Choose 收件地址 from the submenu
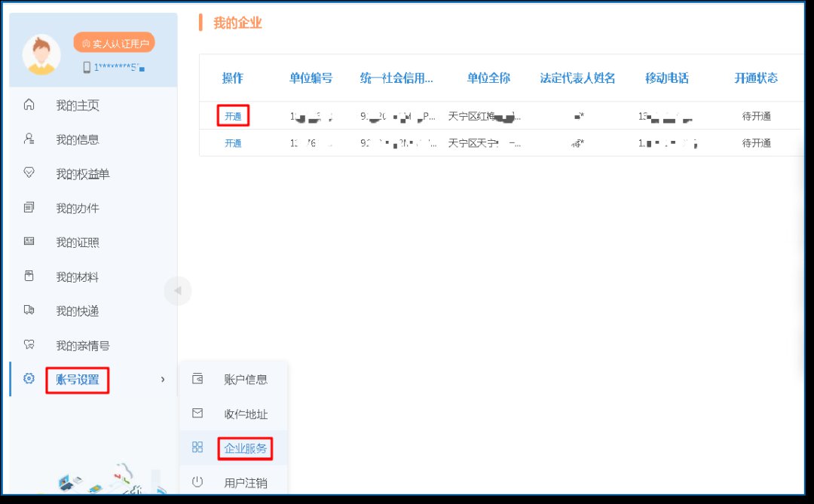814x504 pixels. coord(246,414)
